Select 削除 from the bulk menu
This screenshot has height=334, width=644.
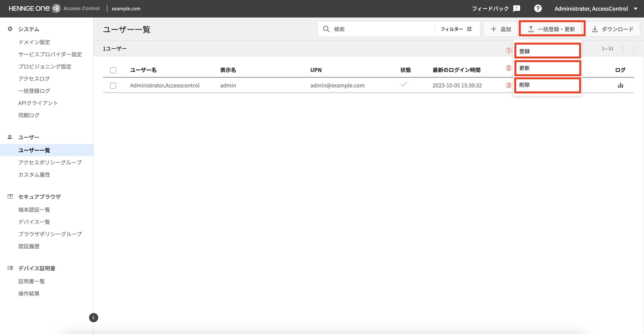[547, 85]
